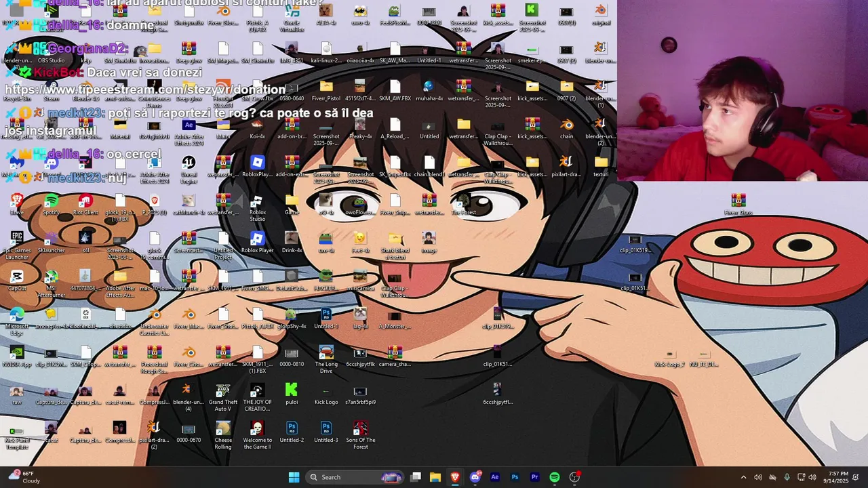Select the Untitled-3 Photoshop file
The image size is (868, 488).
point(326,432)
